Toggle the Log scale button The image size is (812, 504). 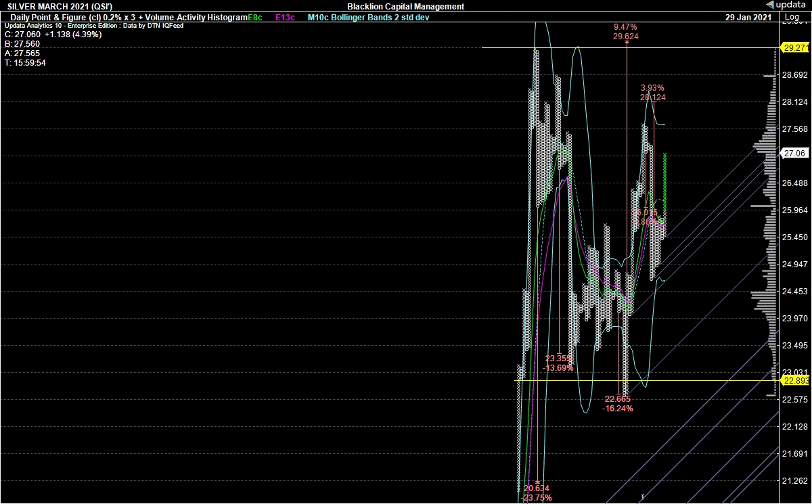click(790, 17)
